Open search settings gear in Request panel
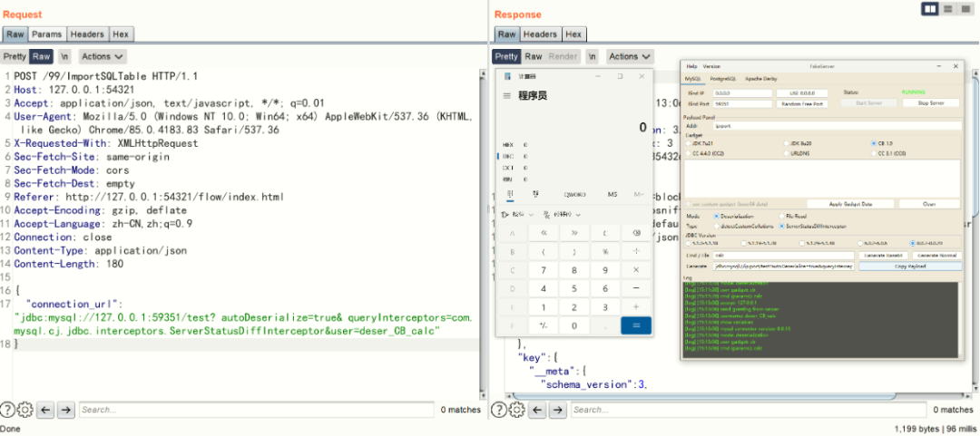The height and width of the screenshot is (436, 980). (x=25, y=410)
